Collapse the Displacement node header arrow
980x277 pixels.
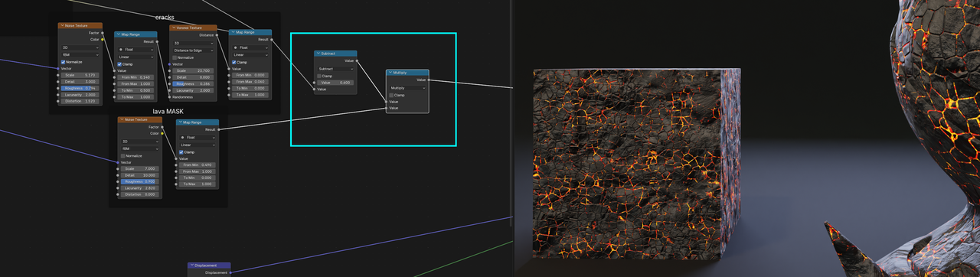(x=191, y=266)
